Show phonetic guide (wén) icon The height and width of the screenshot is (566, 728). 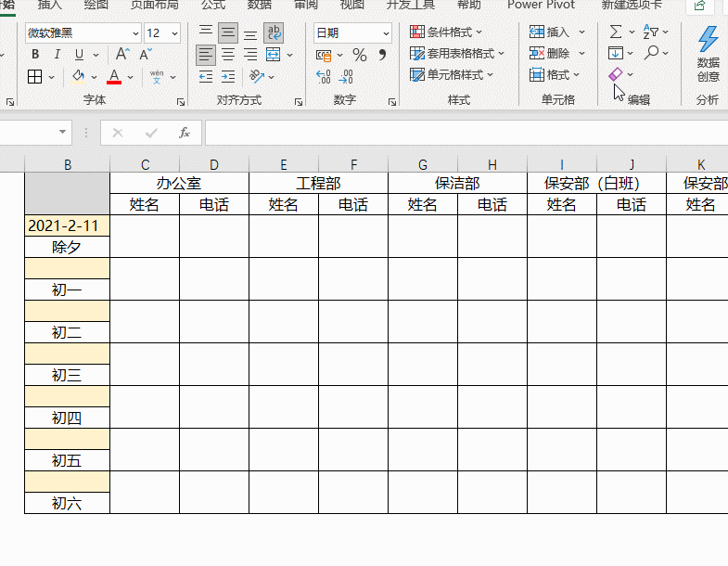(157, 77)
